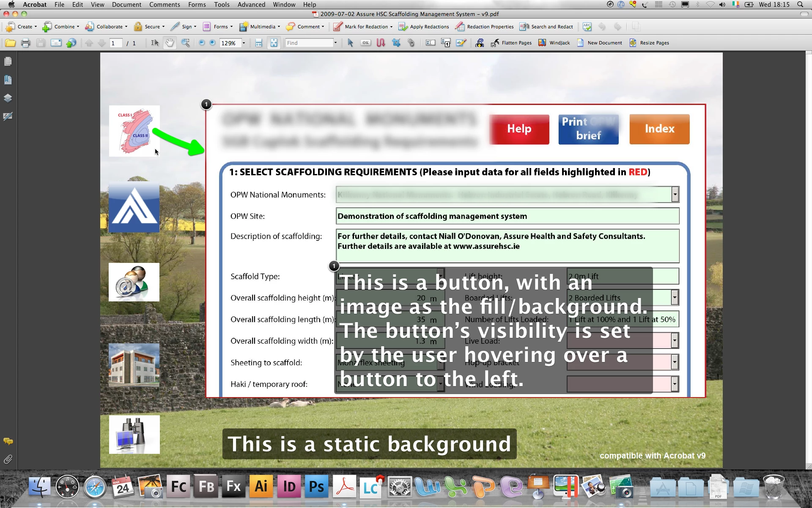Open the Pages panel in sidebar

point(8,62)
